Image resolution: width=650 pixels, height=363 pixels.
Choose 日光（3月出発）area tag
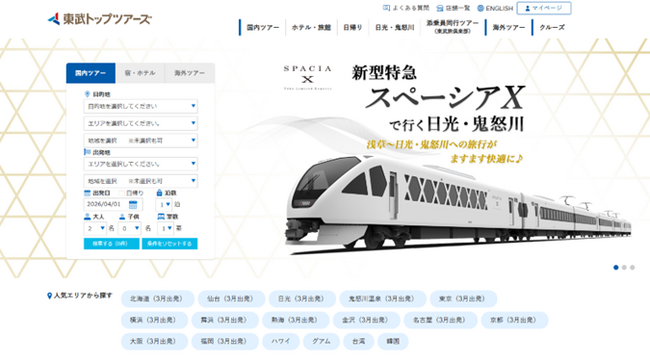coord(302,299)
